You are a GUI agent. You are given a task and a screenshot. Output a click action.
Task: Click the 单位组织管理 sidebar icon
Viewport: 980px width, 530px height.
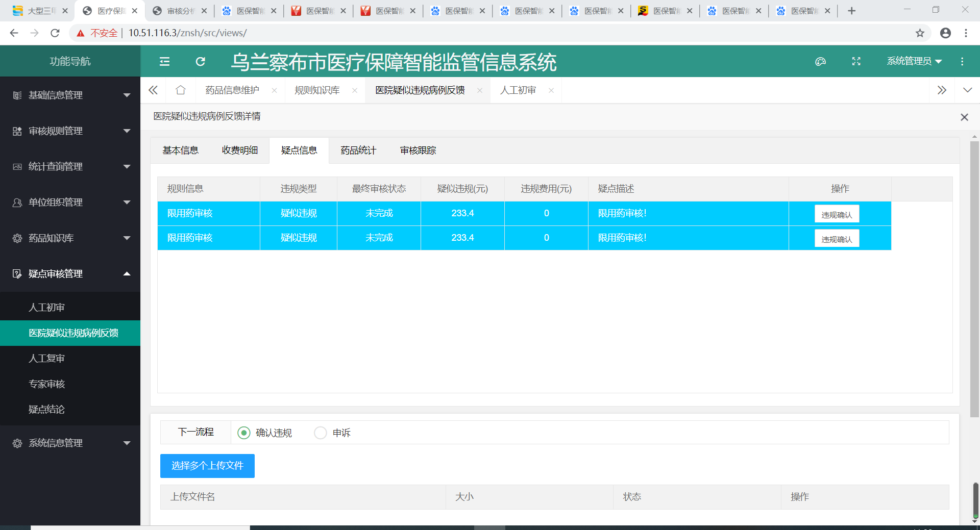[17, 203]
